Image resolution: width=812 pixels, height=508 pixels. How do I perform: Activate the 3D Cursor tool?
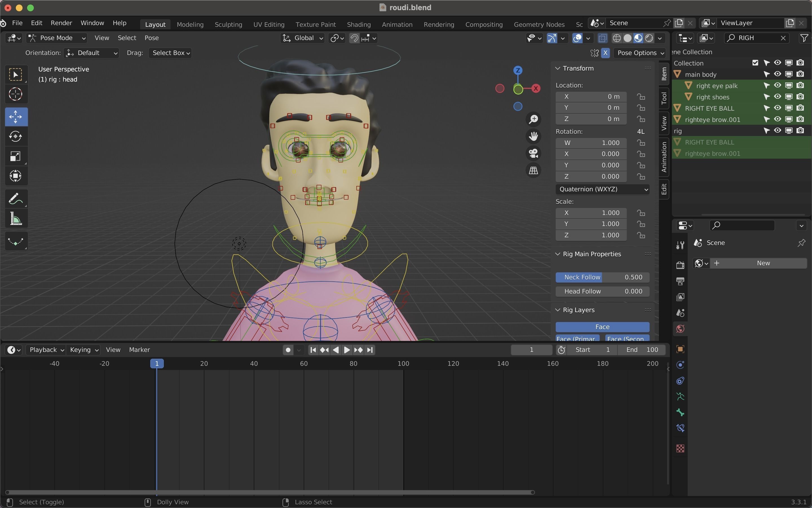tap(16, 95)
